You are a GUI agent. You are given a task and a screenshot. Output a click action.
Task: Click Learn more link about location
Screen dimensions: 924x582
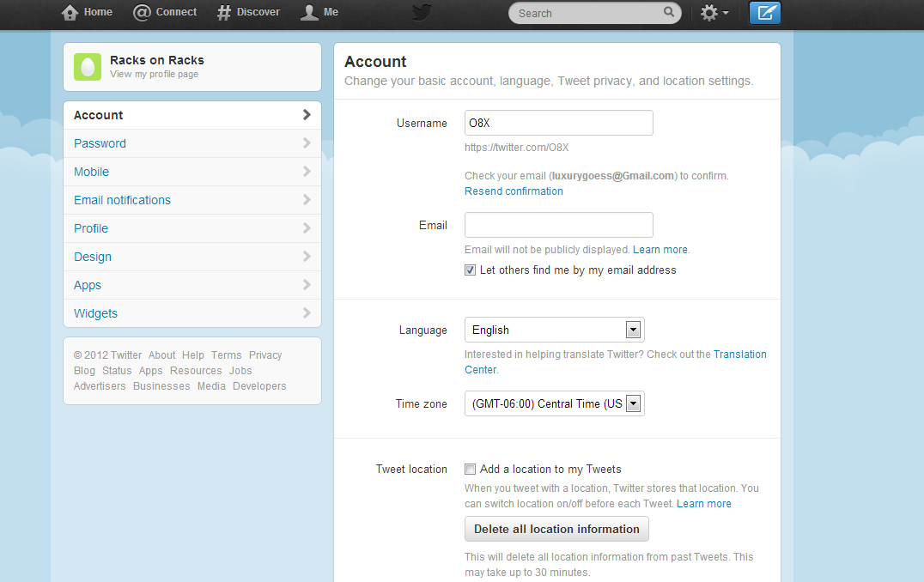pyautogui.click(x=703, y=504)
